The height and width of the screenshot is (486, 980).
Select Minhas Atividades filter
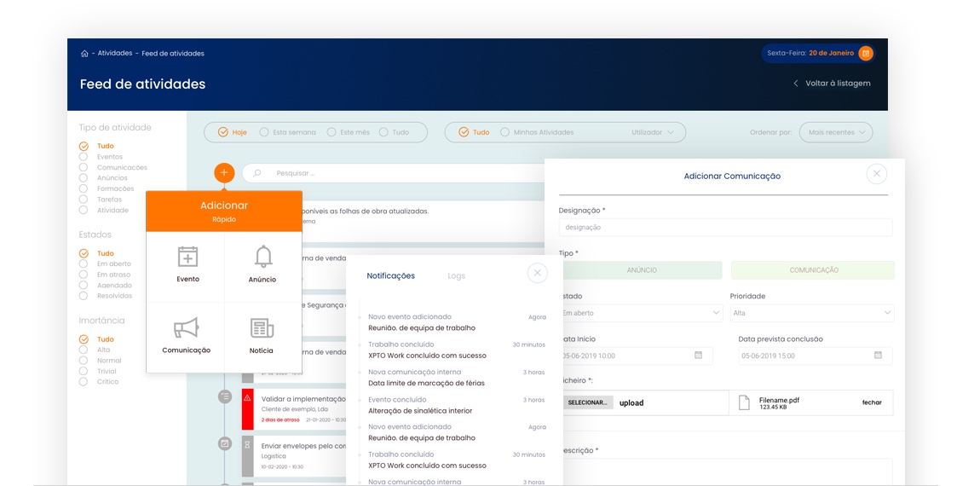pyautogui.click(x=537, y=132)
